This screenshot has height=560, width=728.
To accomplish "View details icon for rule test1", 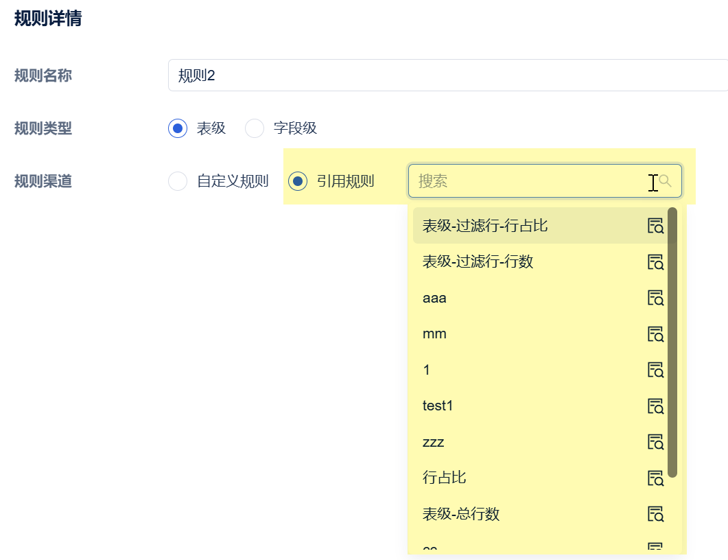I will [655, 406].
